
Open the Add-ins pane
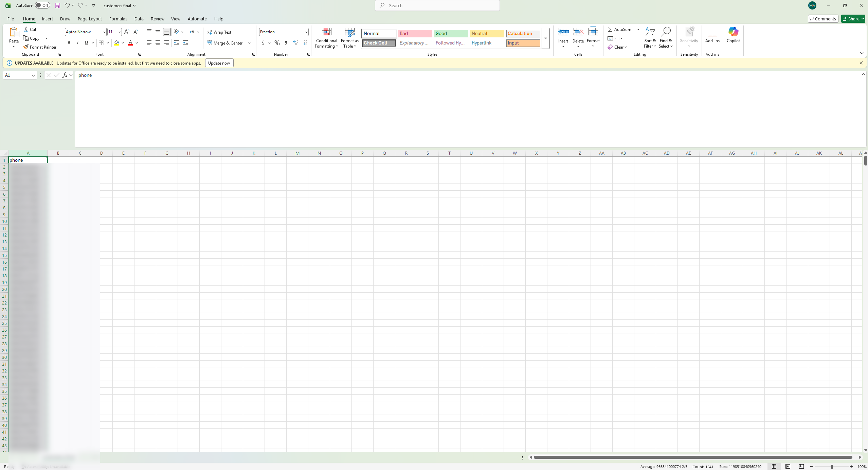point(712,35)
